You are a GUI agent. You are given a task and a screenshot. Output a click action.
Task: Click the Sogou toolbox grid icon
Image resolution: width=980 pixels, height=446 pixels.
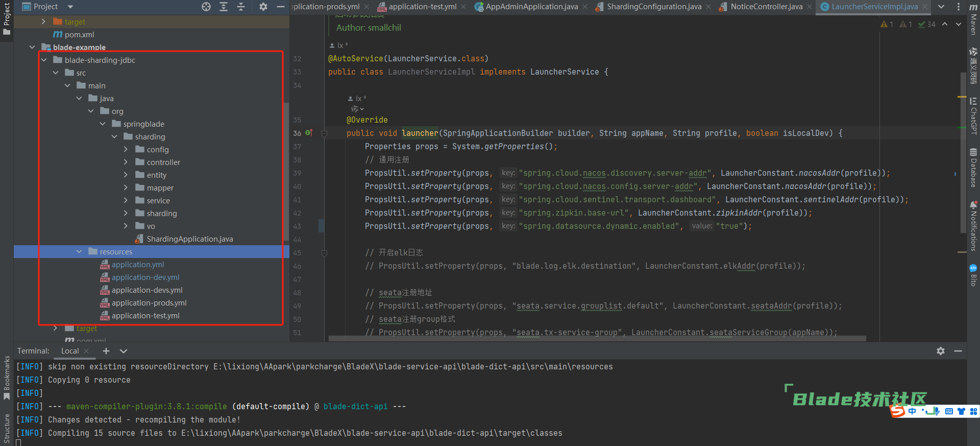click(x=973, y=411)
